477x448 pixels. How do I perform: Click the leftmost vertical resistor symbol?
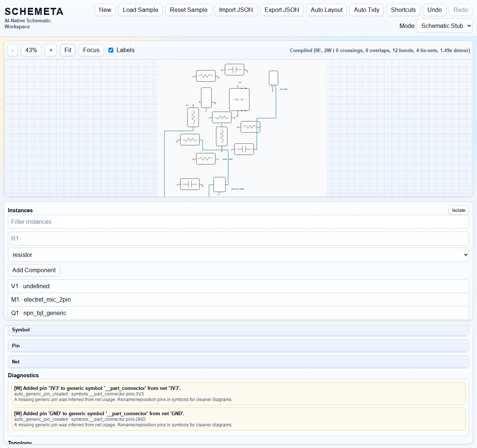click(x=193, y=117)
